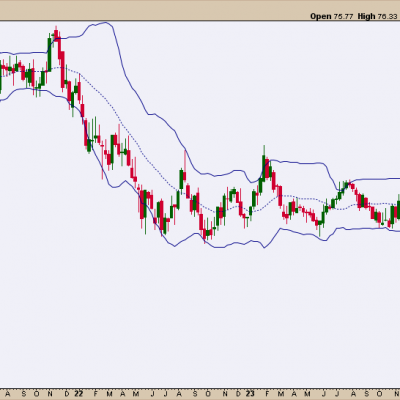This screenshot has height=400, width=400.
Task: Click the "F" month label just after 22
Action: point(96,394)
